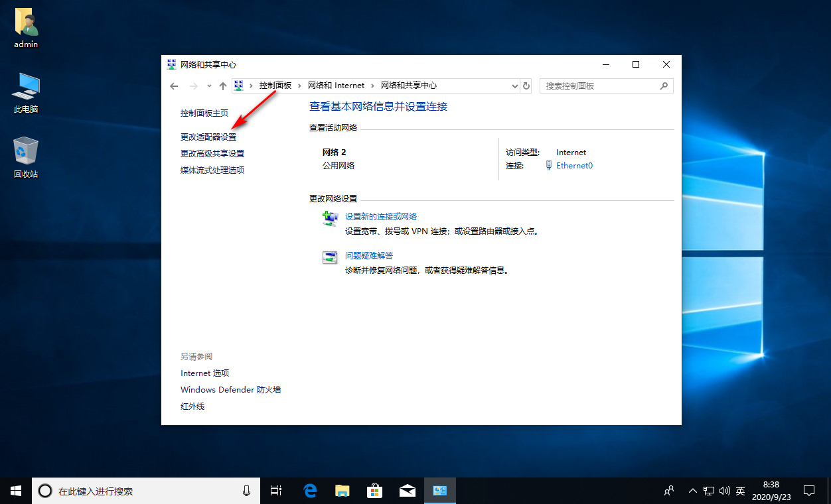The height and width of the screenshot is (504, 831).
Task: Open the Ethernet0 connection status
Action: pyautogui.click(x=574, y=165)
